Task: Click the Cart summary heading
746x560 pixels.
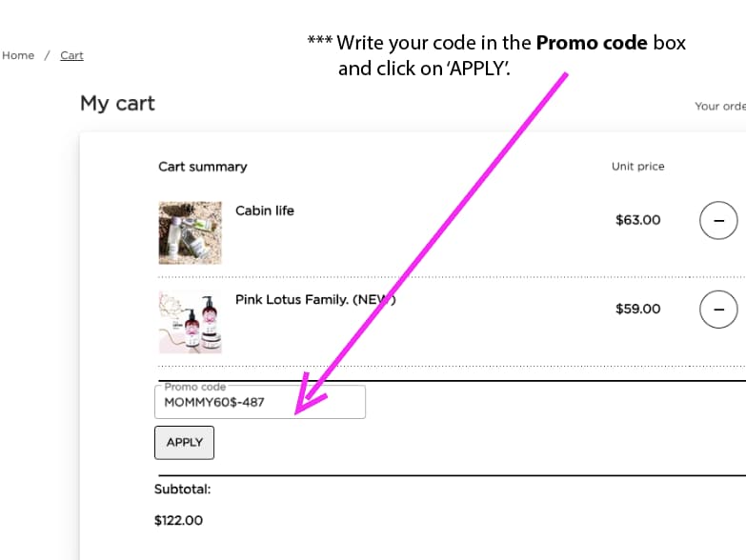Action: point(202,167)
